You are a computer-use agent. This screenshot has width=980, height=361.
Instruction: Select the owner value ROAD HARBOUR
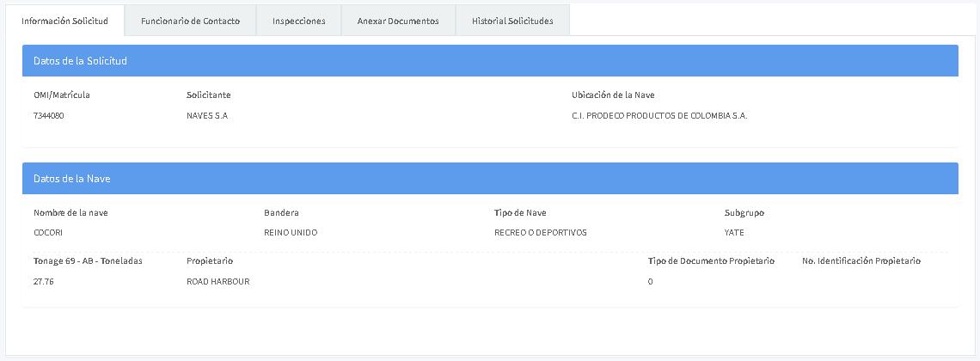217,281
